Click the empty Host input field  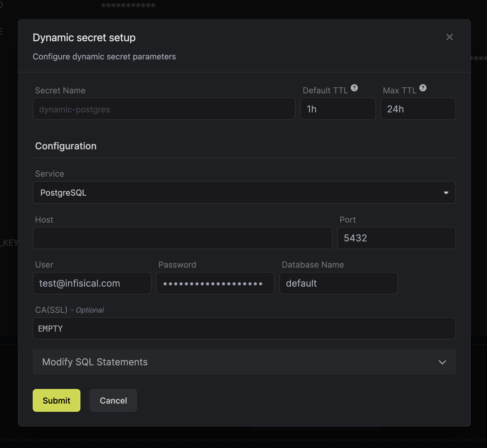[182, 238]
